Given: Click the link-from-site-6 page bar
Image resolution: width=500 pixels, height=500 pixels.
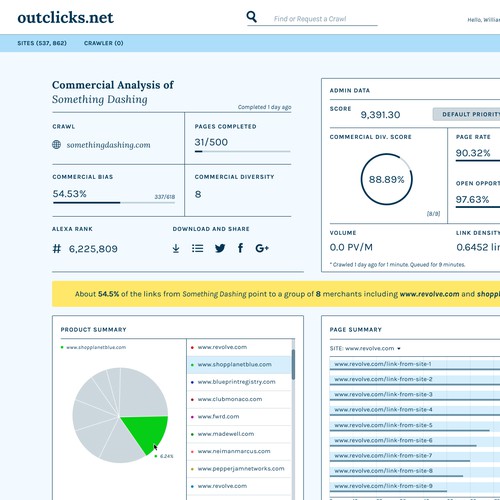Looking at the screenshot, I should tap(415, 441).
